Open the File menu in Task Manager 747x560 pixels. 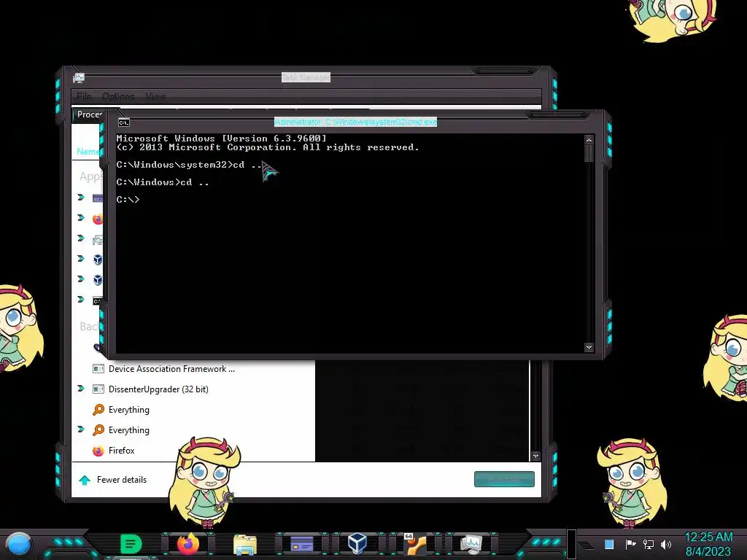click(84, 96)
